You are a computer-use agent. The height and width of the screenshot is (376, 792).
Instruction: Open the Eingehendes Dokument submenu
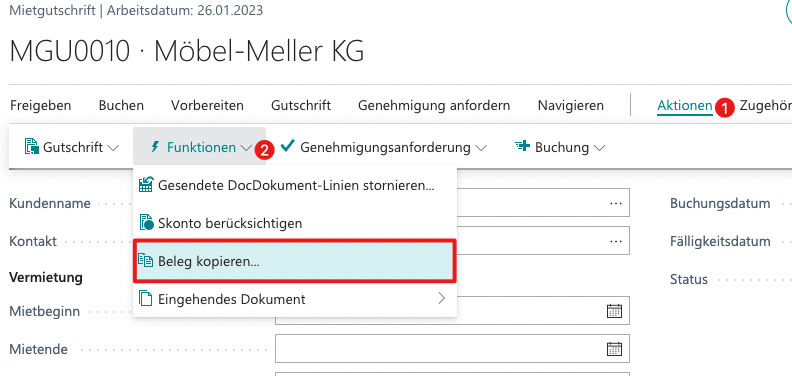[295, 299]
